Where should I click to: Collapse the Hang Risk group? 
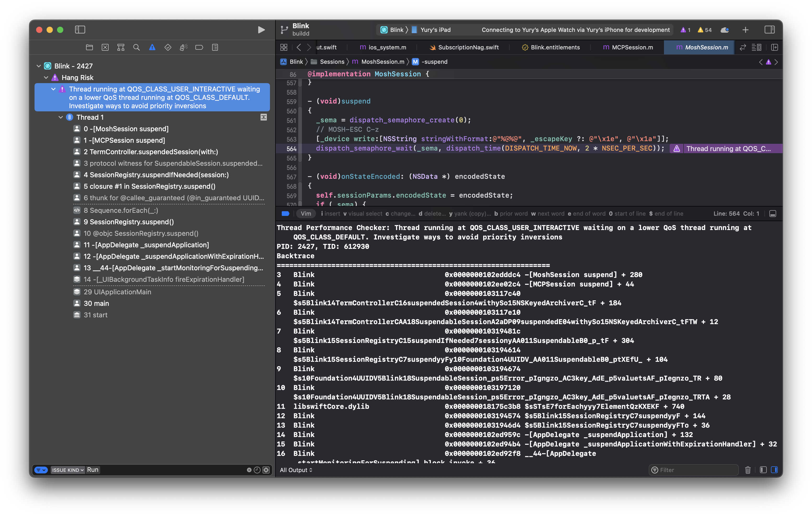46,78
